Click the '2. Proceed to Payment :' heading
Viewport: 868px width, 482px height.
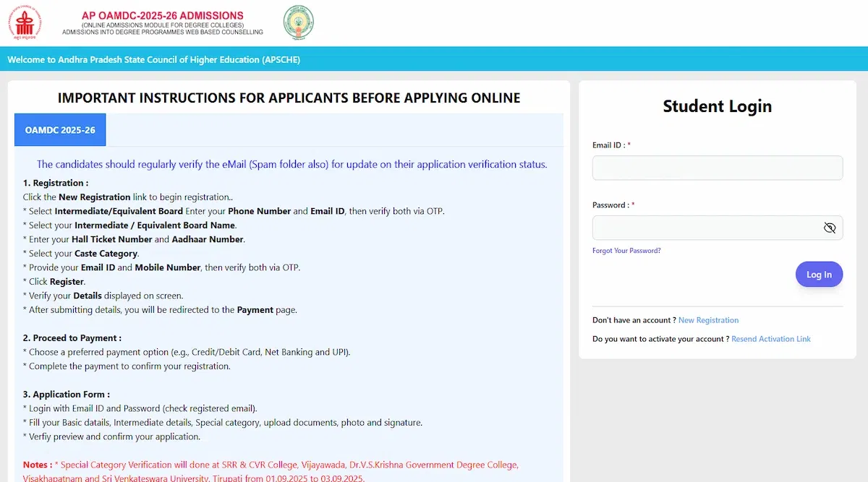tap(72, 337)
